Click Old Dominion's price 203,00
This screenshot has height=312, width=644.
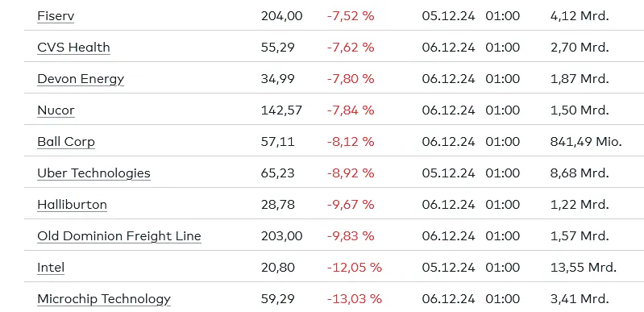click(x=282, y=236)
